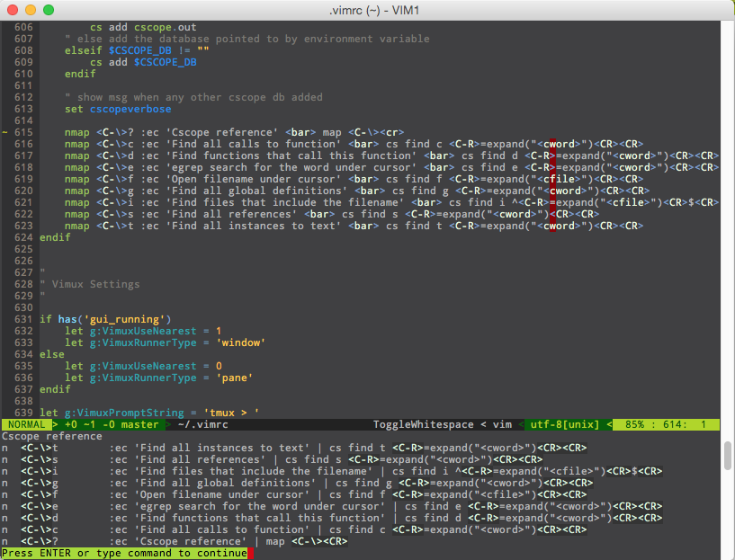Click the '614: 1' line-column indicator
The image size is (735, 560).
[685, 424]
